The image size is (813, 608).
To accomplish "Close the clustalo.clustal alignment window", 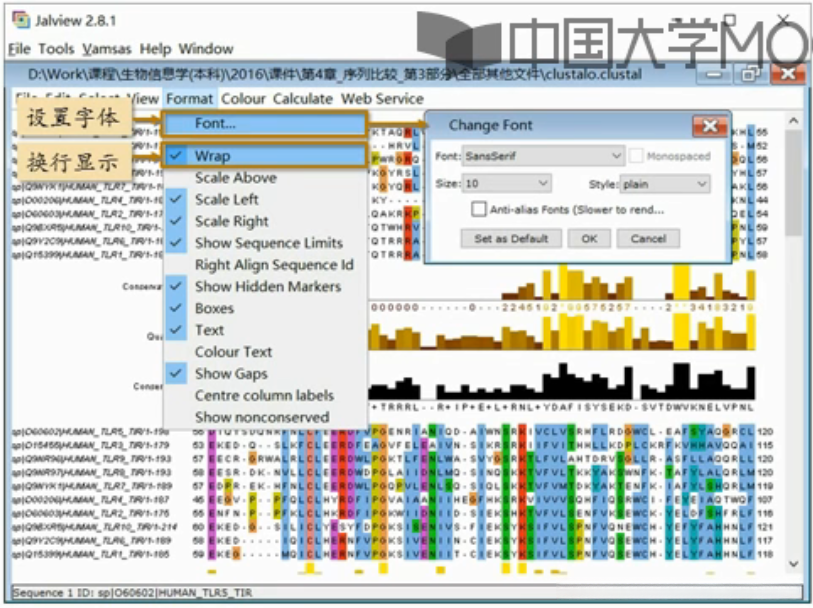I will 787,74.
